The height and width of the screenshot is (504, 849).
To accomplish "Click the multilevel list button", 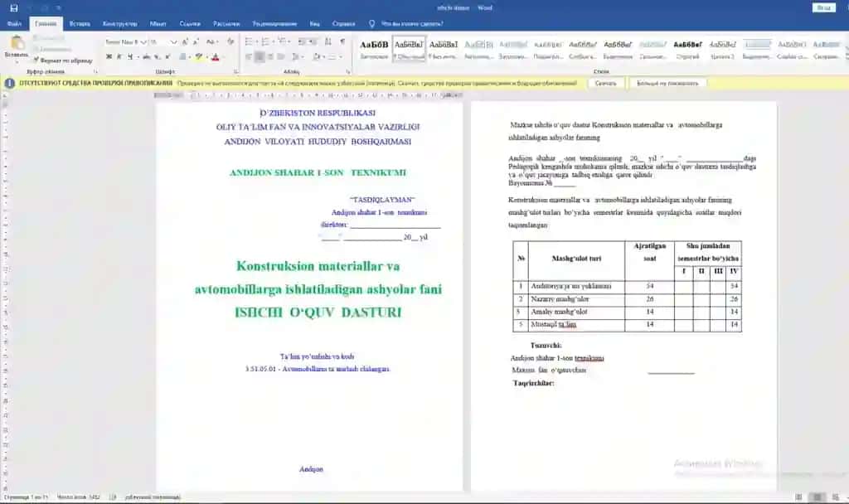I will coord(282,41).
